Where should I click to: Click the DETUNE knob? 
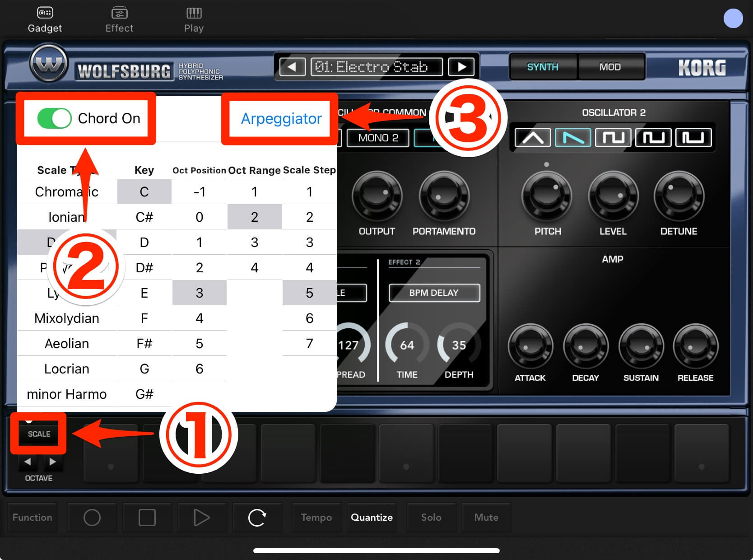click(x=679, y=196)
